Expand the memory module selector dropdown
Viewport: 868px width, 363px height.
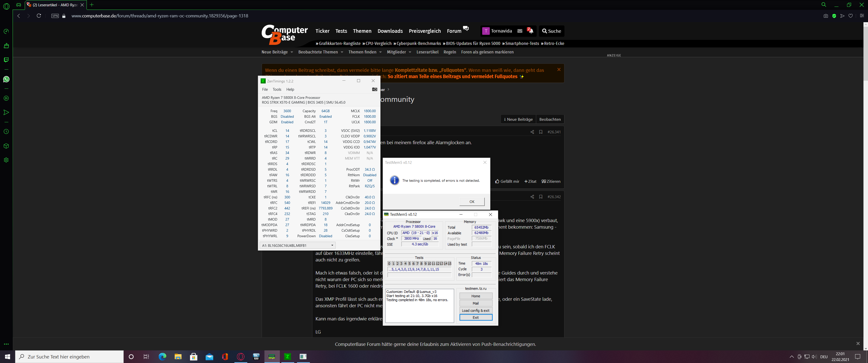coord(332,246)
